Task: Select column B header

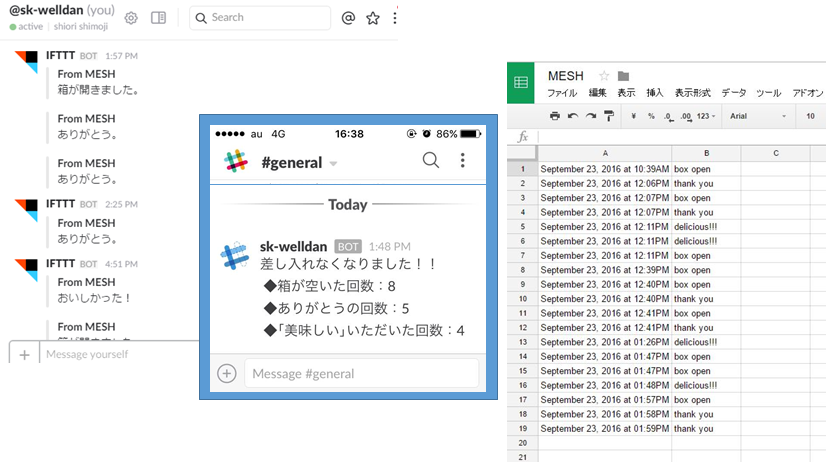Action: coord(706,153)
